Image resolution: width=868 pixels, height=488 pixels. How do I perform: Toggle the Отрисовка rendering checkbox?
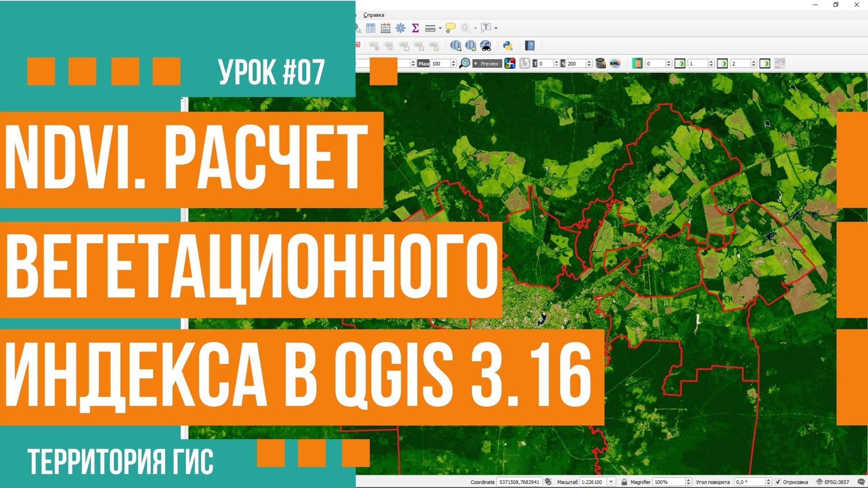(x=778, y=482)
